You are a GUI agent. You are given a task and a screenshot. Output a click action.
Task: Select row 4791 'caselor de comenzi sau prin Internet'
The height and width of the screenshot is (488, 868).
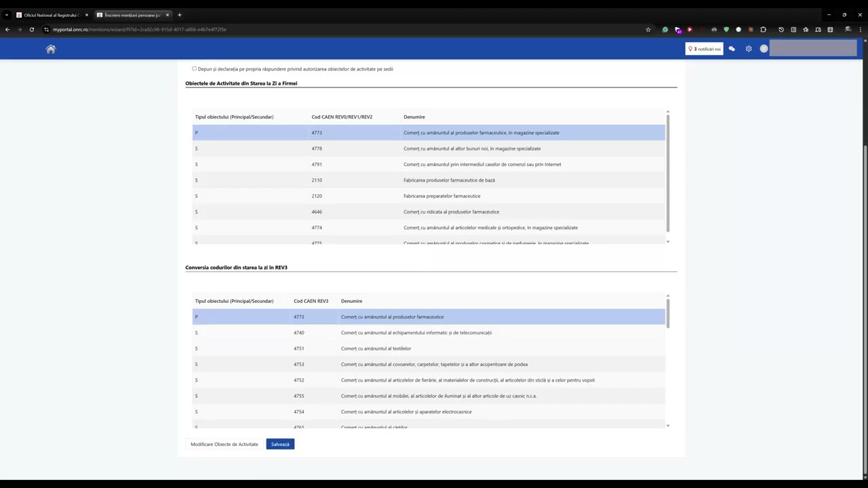tap(429, 164)
